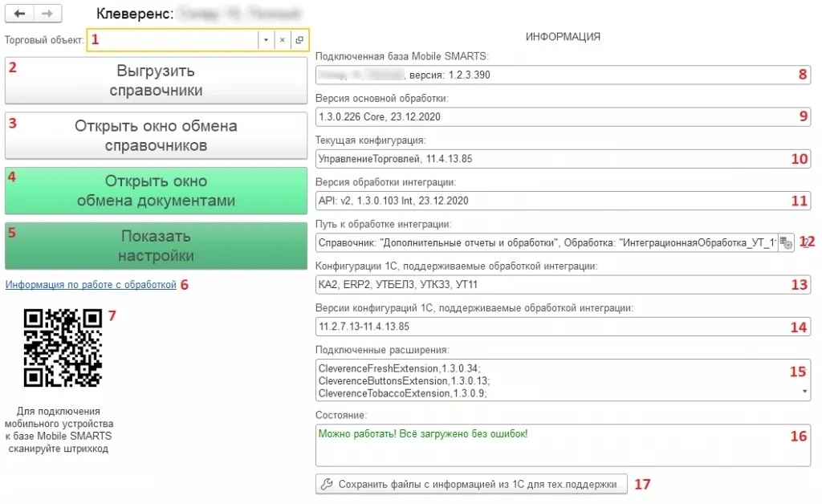822x504 pixels.
Task: Select the text CleverenceTobaccoExtension,1.3.0.9;
Action: coord(403,393)
